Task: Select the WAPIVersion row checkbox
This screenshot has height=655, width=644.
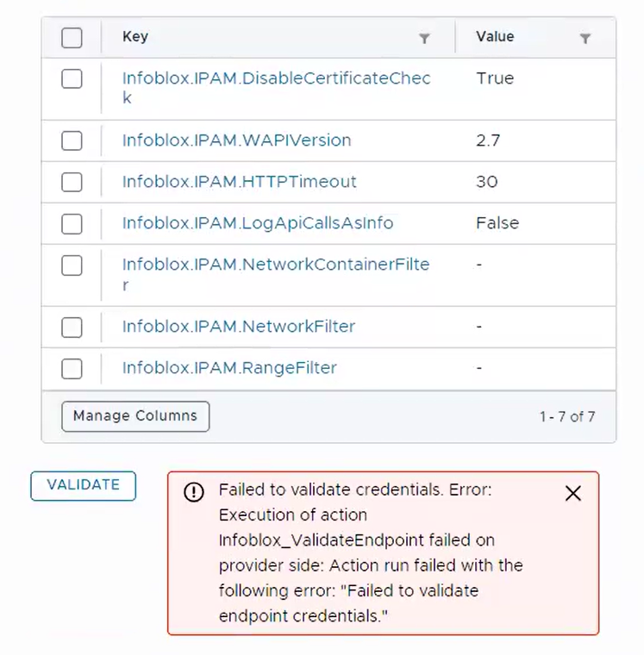Action: tap(72, 140)
